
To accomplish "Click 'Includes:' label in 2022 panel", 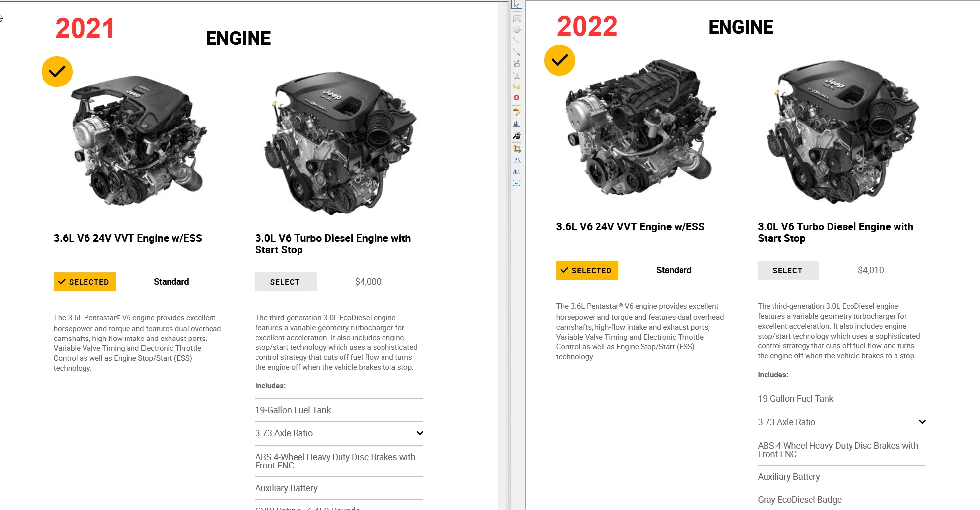I will click(773, 375).
